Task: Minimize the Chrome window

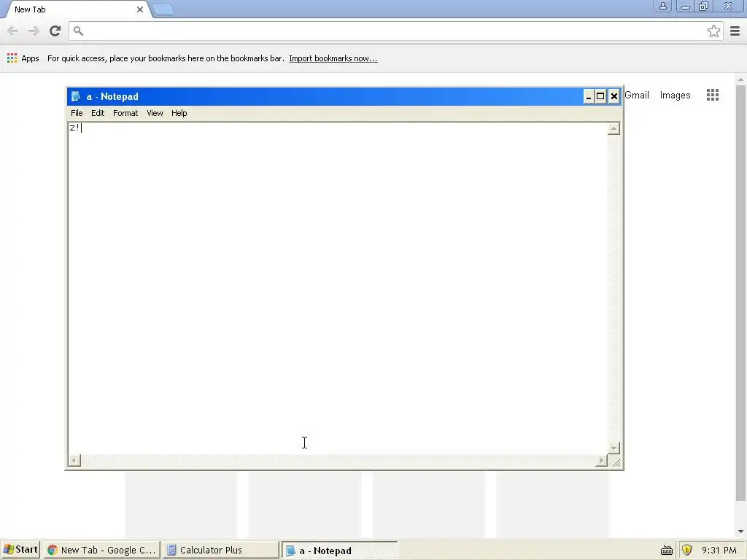Action: click(x=686, y=6)
